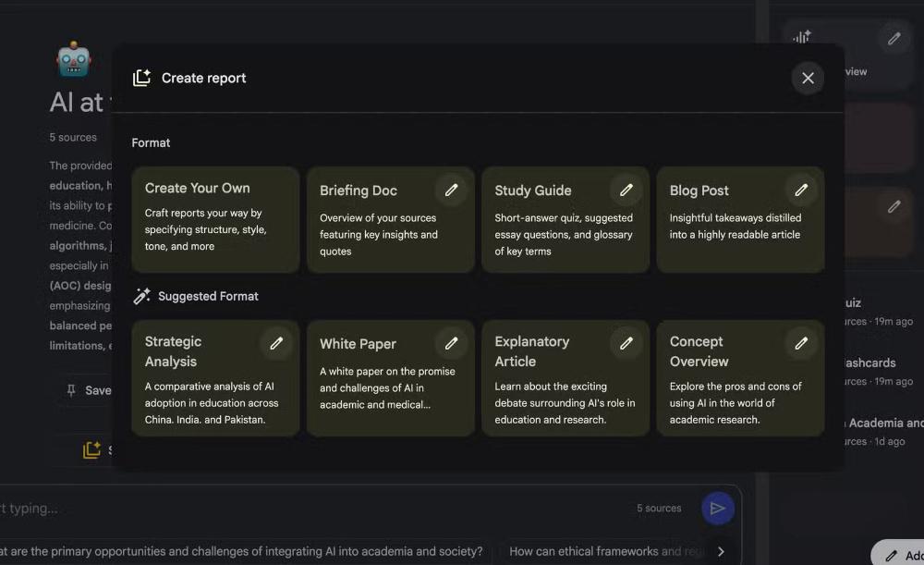This screenshot has height=565, width=924.
Task: Click the suggested question about integrating AI
Action: click(x=242, y=550)
